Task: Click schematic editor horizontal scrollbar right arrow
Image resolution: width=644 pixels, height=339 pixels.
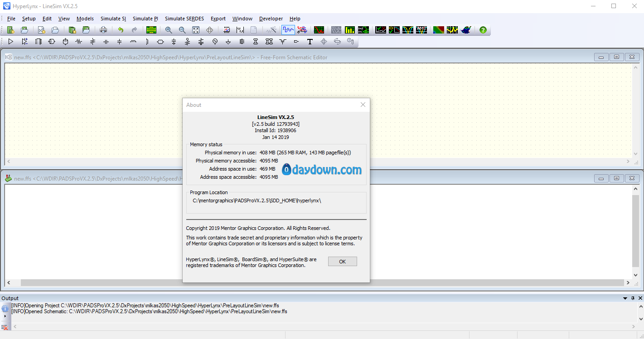Action: (628, 162)
